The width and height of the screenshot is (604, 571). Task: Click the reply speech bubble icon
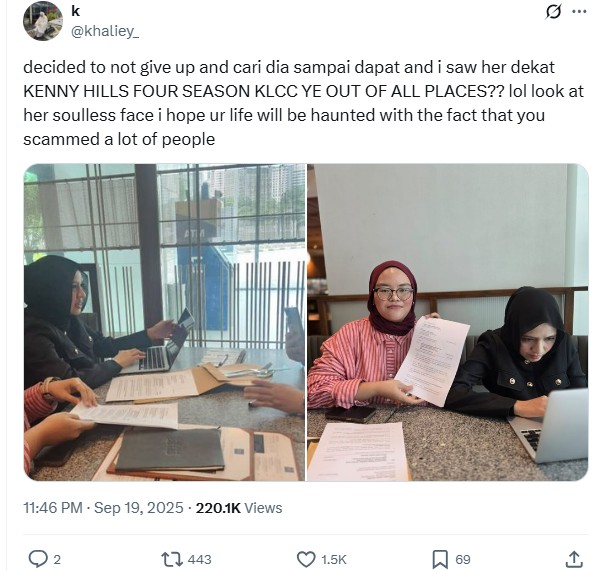[x=38, y=559]
